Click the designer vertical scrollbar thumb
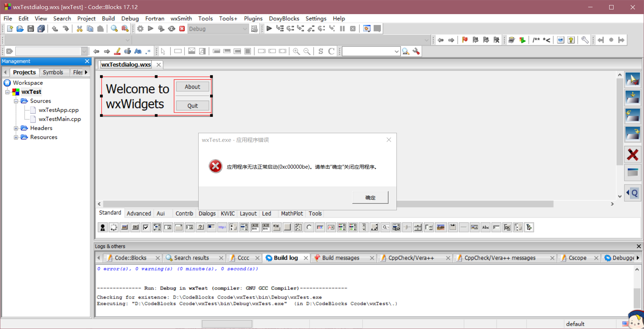The image size is (644, 329). [x=620, y=122]
